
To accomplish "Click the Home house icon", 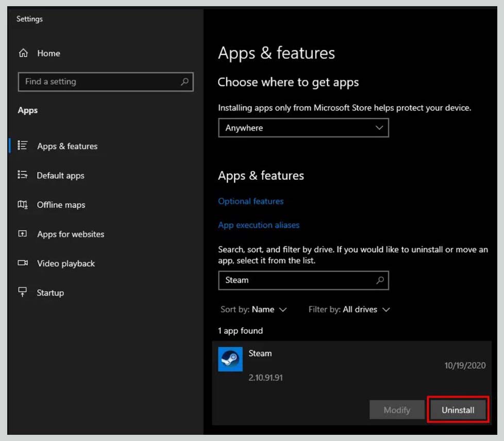I will tap(23, 53).
